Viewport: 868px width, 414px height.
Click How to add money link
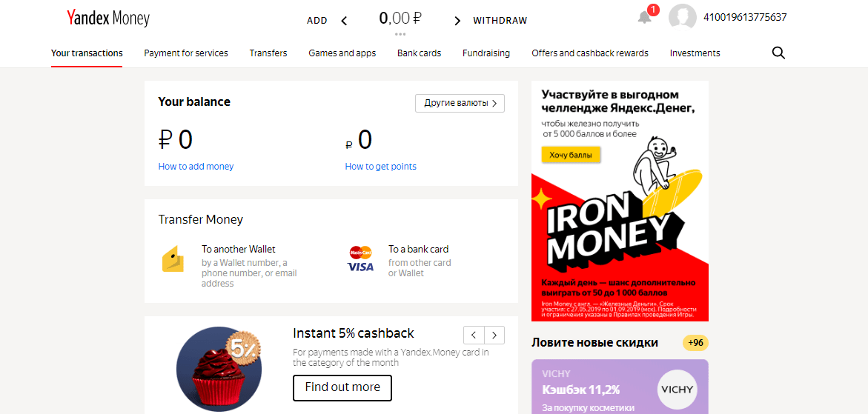[196, 167]
